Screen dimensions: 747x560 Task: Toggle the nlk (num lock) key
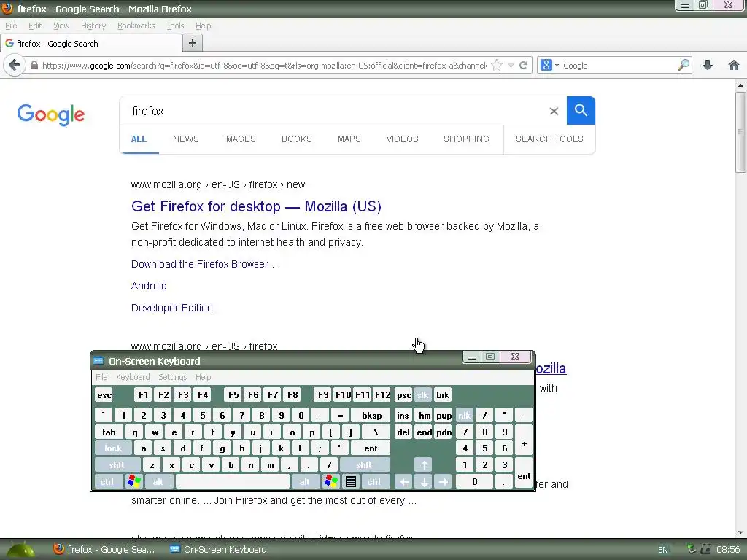(x=465, y=415)
